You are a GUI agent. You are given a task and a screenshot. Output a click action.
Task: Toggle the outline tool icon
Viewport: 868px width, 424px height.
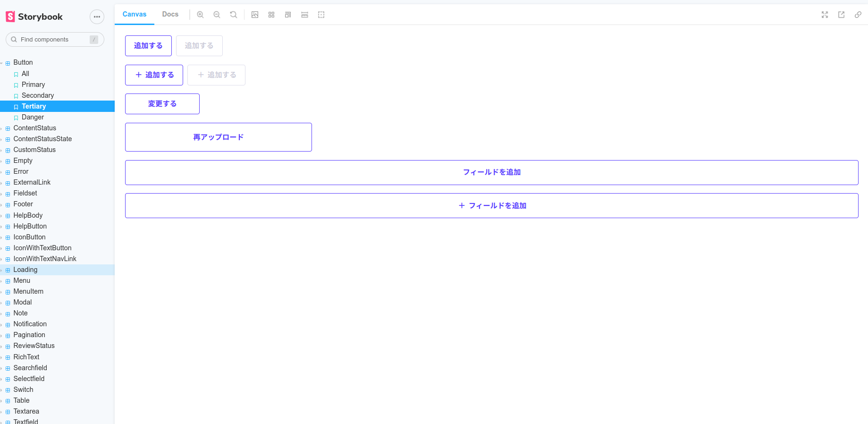321,15
